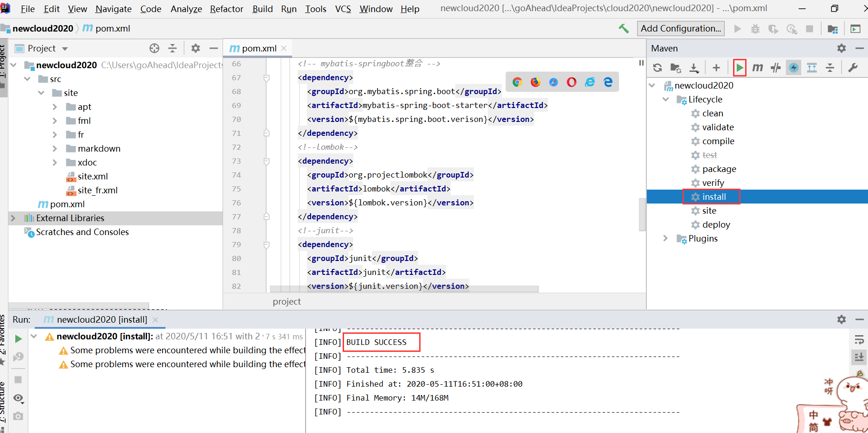The width and height of the screenshot is (868, 433).
Task: Click project breadcrumb below editor
Action: (x=287, y=301)
